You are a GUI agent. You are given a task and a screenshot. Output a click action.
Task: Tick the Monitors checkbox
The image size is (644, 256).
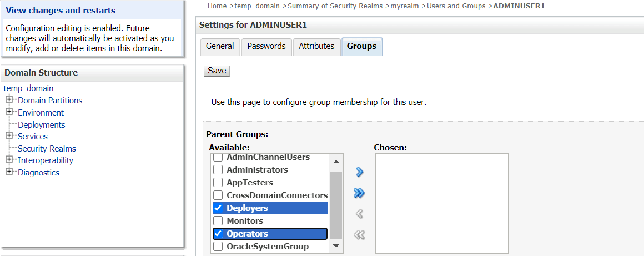pyautogui.click(x=218, y=221)
